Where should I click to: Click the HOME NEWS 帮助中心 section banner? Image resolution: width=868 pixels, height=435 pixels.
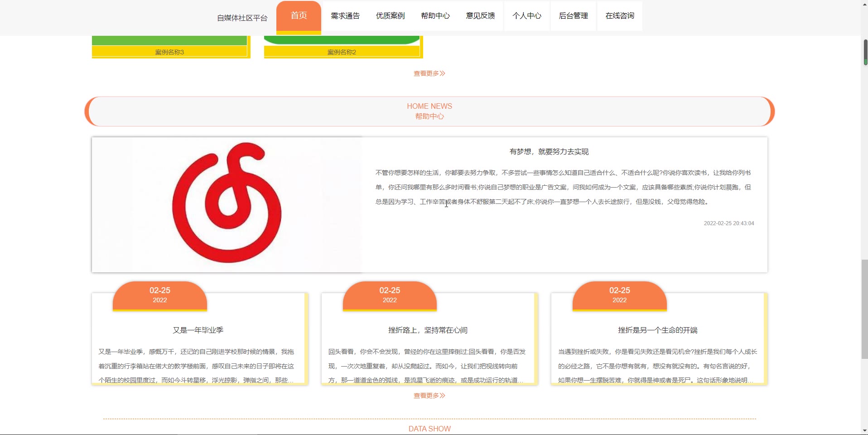tap(429, 111)
